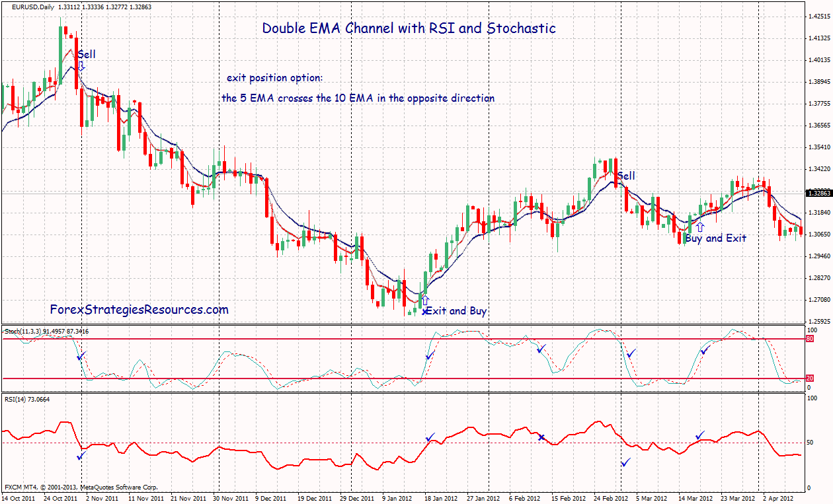Click the '14 Oct 2011' date label
The height and width of the screenshot is (504, 833).
point(20,498)
